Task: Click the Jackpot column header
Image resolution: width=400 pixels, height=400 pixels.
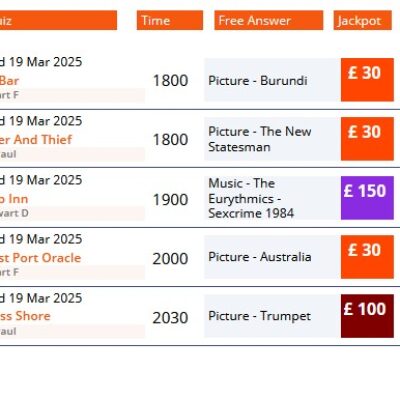Action: 362,20
